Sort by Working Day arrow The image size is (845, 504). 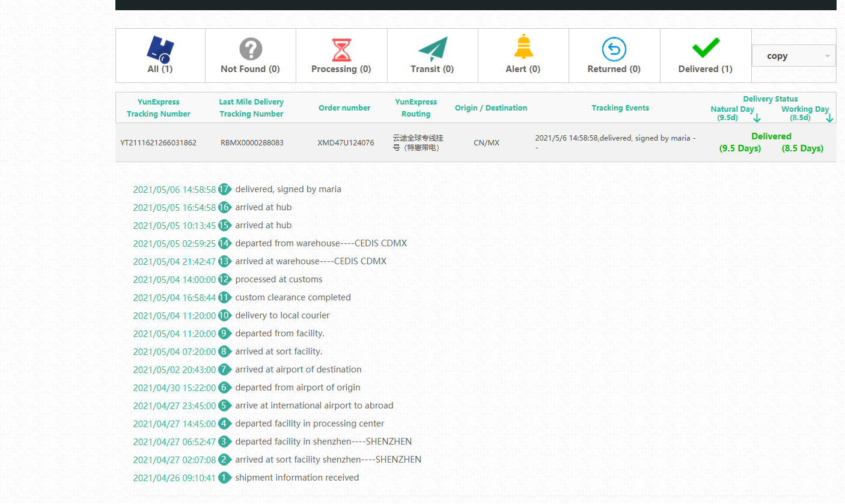(829, 118)
